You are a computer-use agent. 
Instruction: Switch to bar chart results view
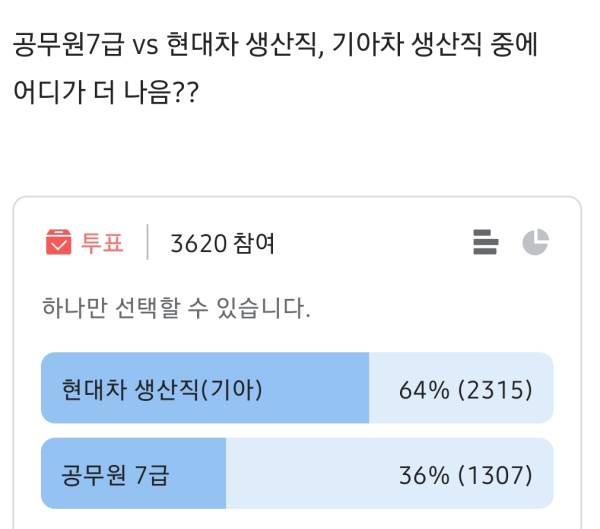click(485, 242)
